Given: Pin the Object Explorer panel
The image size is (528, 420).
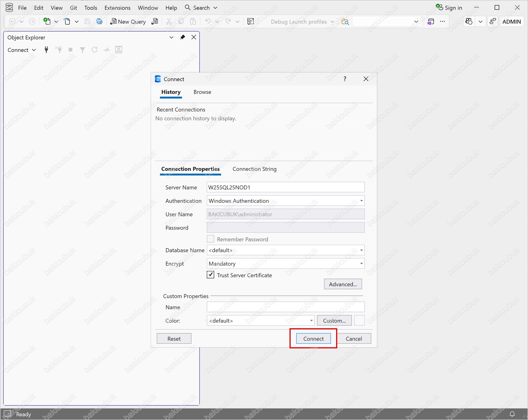Looking at the screenshot, I should (182, 37).
